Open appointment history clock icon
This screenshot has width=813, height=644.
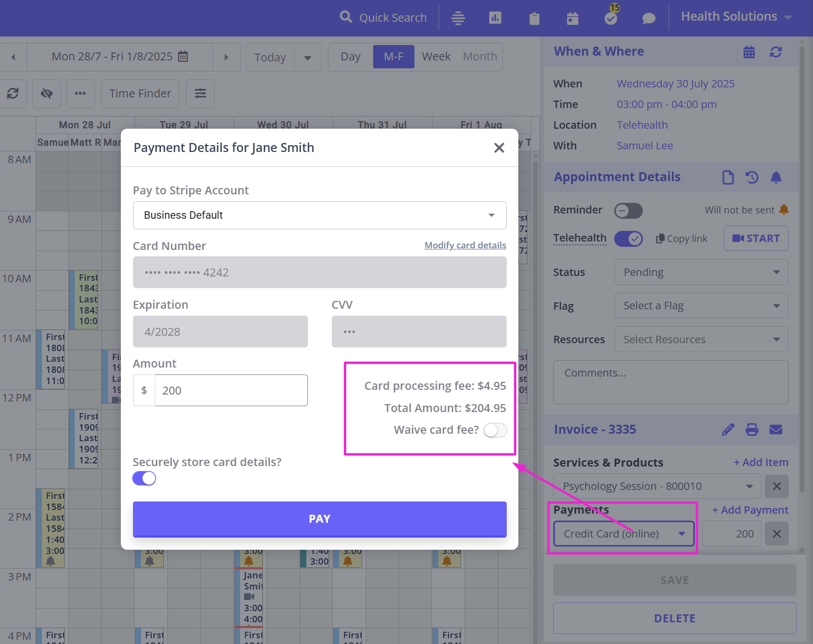752,177
